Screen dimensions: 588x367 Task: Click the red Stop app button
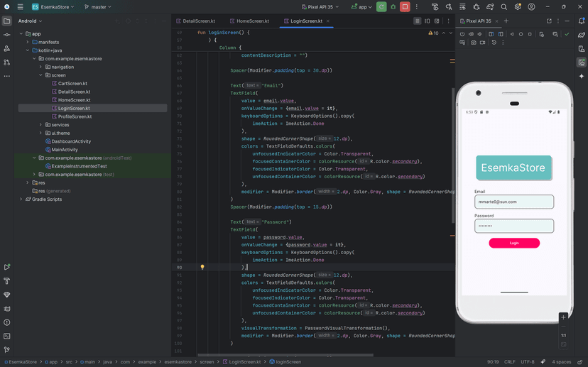click(405, 7)
